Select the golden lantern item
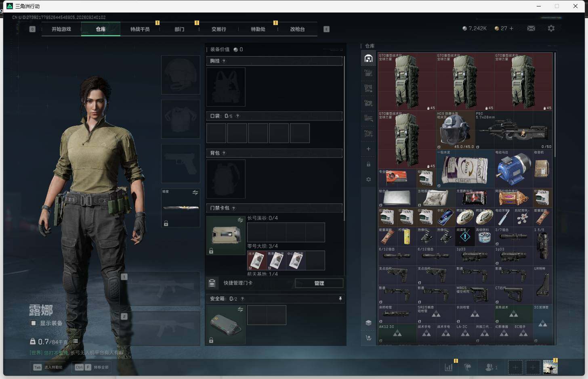 coord(514,198)
